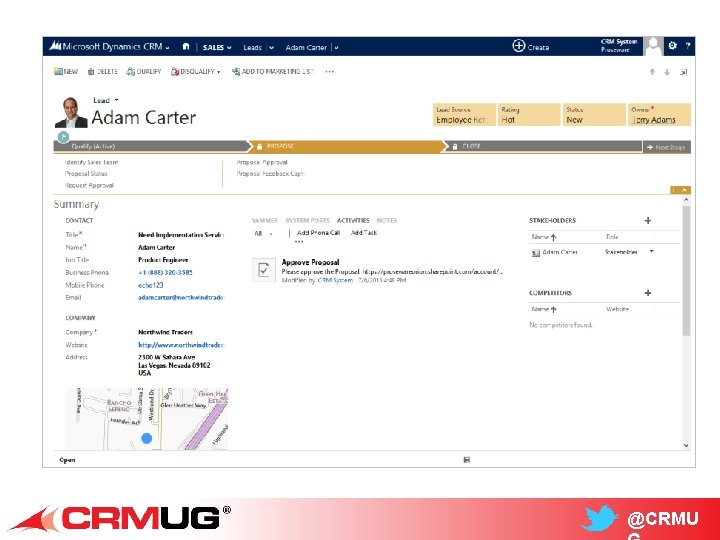The width and height of the screenshot is (720, 540).
Task: Open more commands ellipsis in command bar
Action: 329,72
